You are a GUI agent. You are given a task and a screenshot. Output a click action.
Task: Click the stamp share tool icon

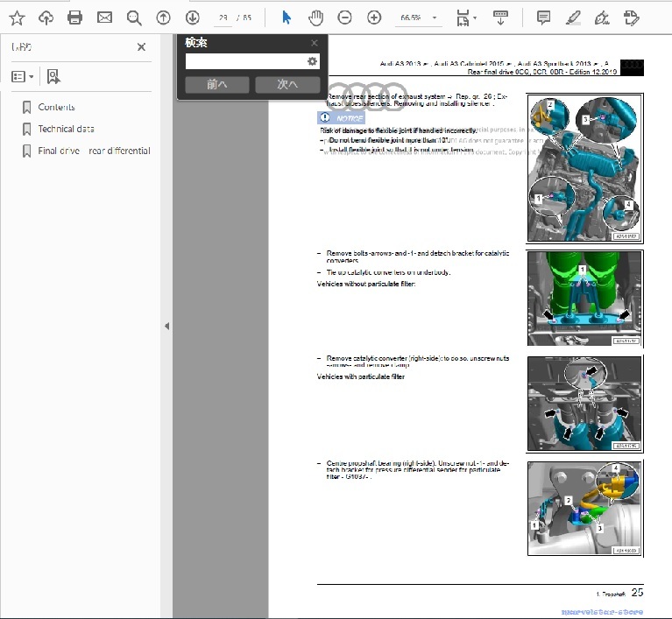click(632, 18)
